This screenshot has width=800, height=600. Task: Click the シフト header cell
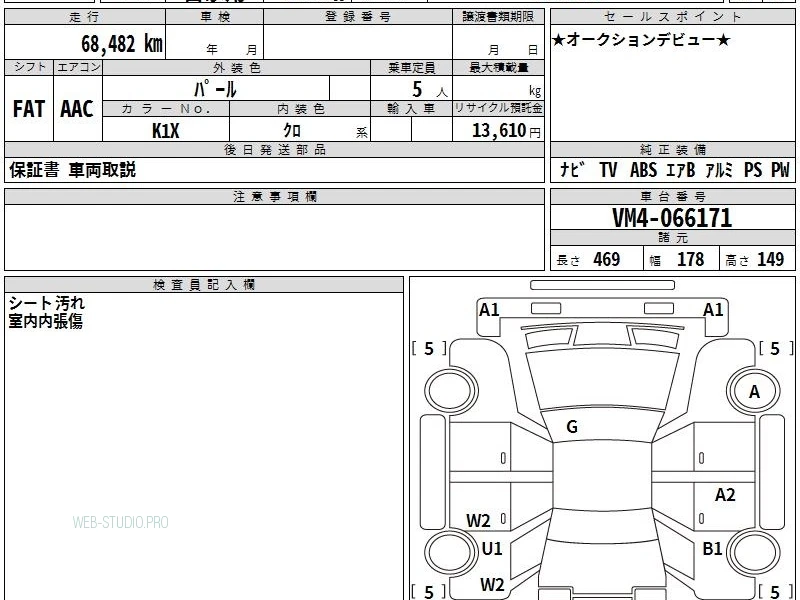click(29, 67)
